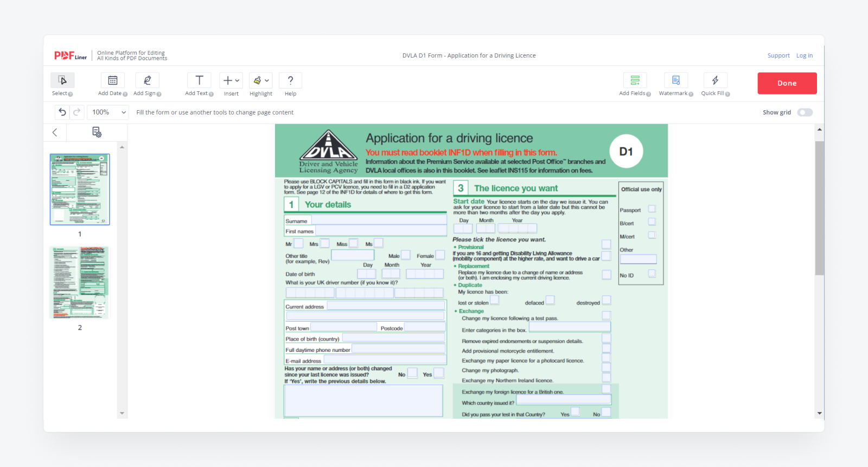Image resolution: width=868 pixels, height=467 pixels.
Task: Tick the Mrs title checkbox
Action: tap(324, 243)
